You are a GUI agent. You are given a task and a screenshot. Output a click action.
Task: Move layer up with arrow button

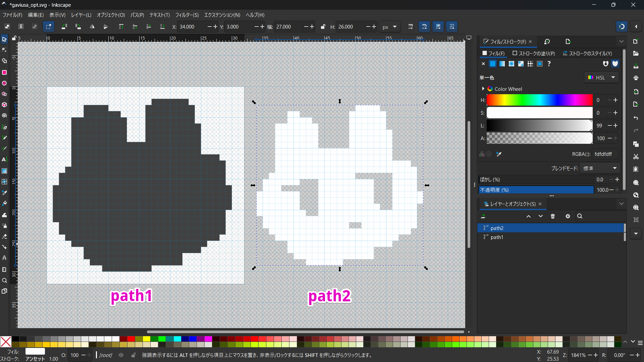[529, 216]
